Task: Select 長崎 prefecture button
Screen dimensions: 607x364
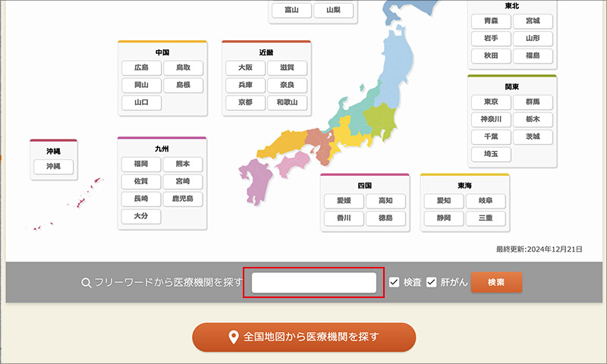Action: [141, 199]
